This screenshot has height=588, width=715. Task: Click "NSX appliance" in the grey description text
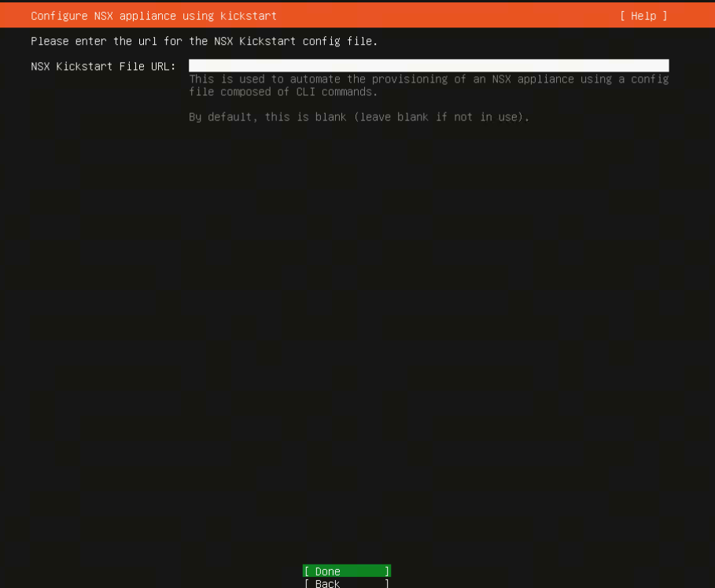point(533,79)
